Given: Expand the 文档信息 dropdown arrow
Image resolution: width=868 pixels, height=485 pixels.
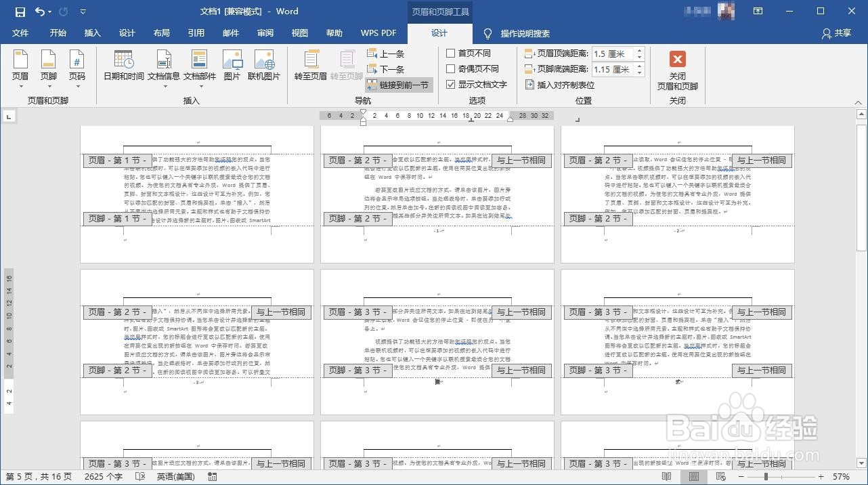Looking at the screenshot, I should point(164,86).
